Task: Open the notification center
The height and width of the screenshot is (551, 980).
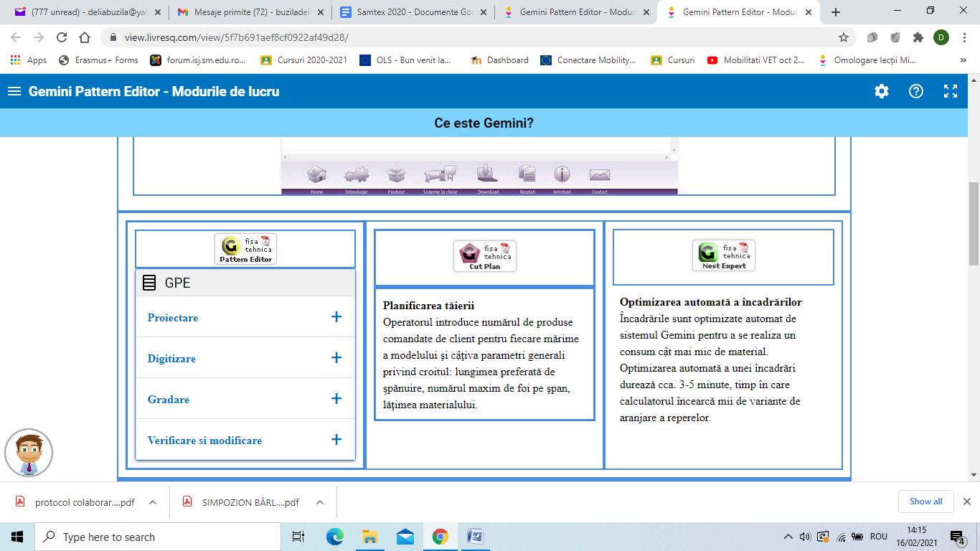Action: 958,537
